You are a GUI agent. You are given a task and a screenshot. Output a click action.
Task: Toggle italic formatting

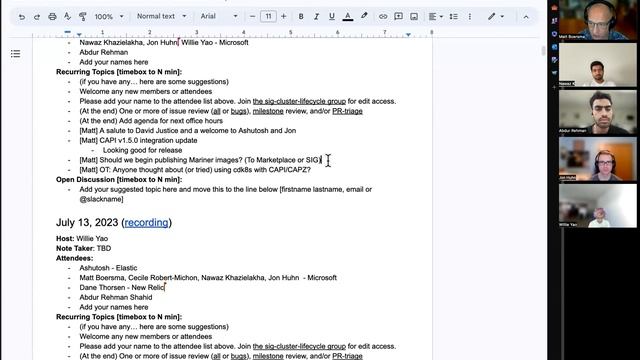tap(316, 16)
